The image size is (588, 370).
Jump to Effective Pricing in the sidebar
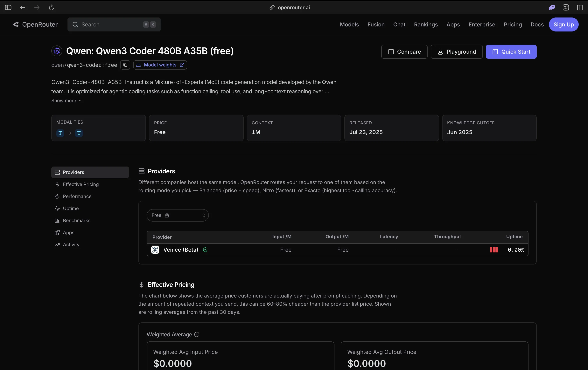(90, 184)
